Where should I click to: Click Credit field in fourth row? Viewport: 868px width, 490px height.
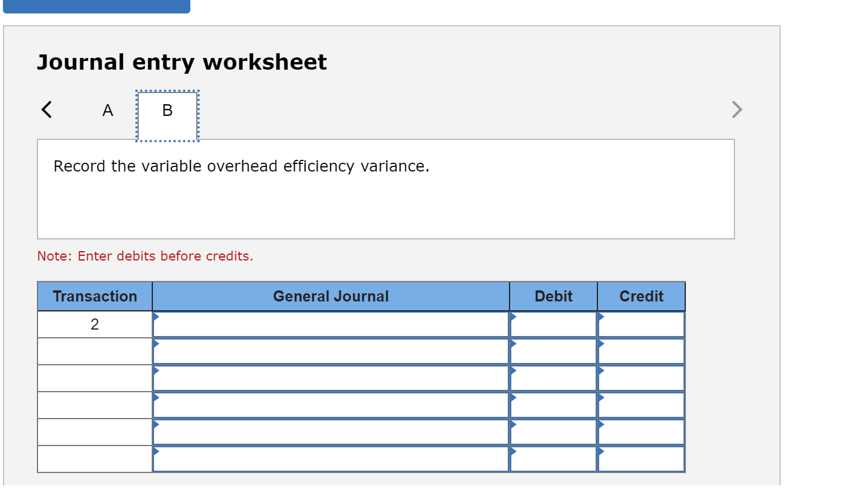pyautogui.click(x=641, y=405)
